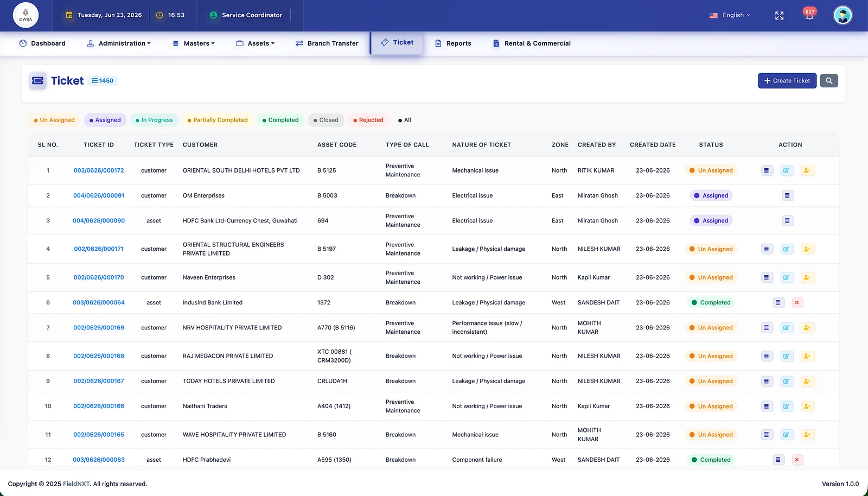Edit icon for ticket 002/0626/000170

pyautogui.click(x=786, y=277)
